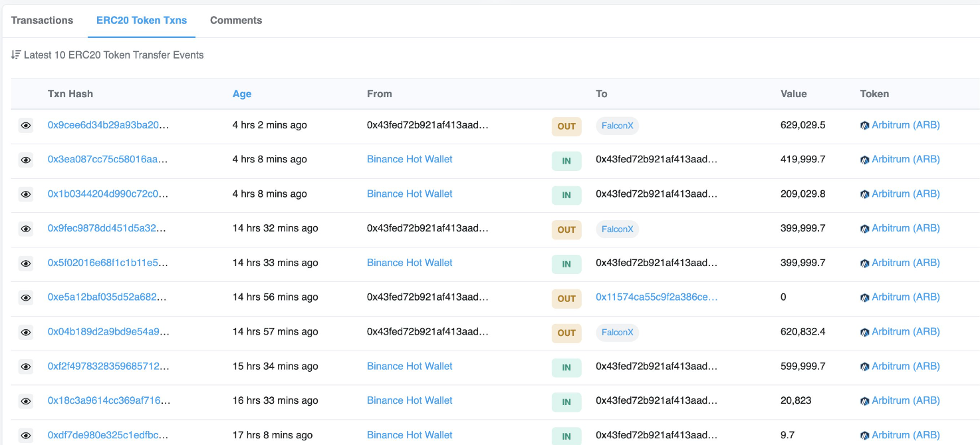Screen dimensions: 980x445
Task: Click the value 620,832.4
Action: coord(803,331)
